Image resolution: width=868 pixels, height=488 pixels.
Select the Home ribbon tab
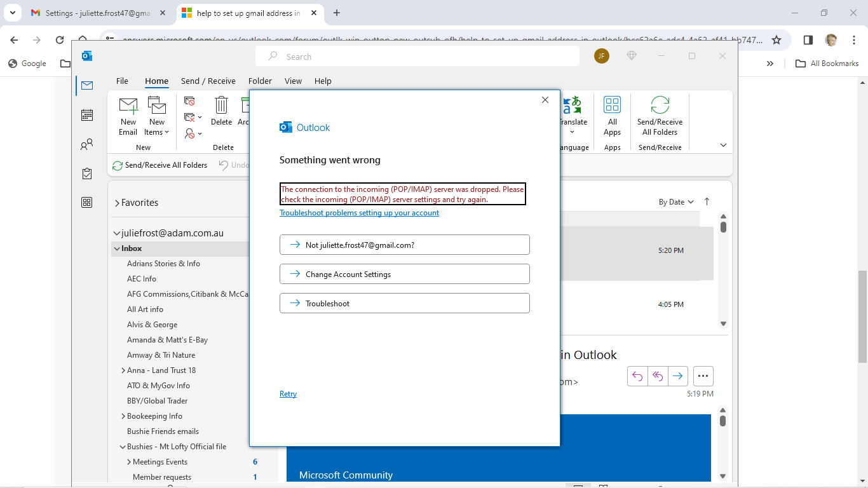(156, 81)
